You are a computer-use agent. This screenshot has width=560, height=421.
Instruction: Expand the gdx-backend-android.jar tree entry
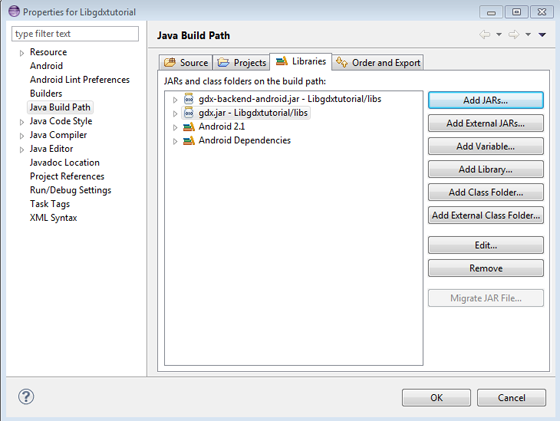pos(175,100)
